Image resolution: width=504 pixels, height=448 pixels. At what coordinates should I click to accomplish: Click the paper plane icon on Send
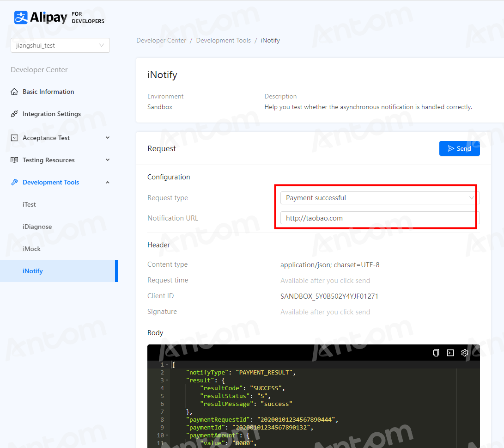tap(451, 148)
